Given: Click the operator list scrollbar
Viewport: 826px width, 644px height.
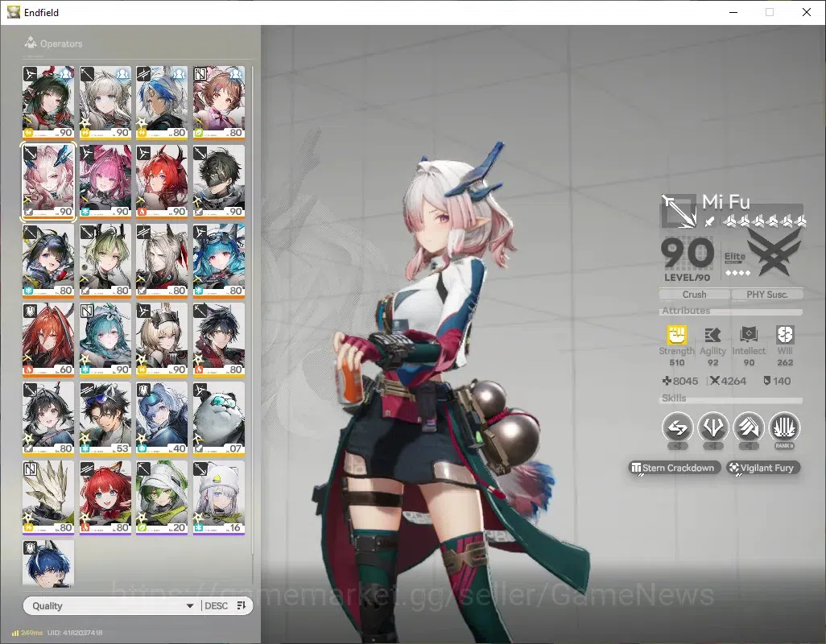Looking at the screenshot, I should point(253,311).
